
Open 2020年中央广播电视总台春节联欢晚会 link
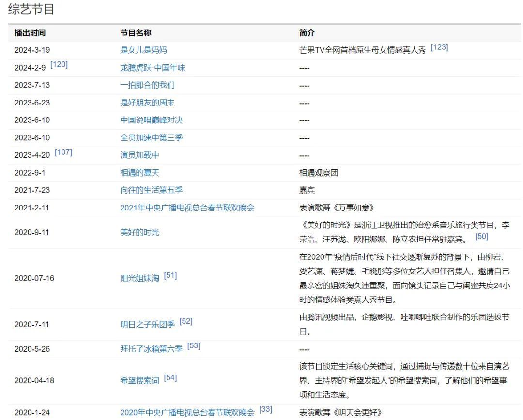click(187, 413)
